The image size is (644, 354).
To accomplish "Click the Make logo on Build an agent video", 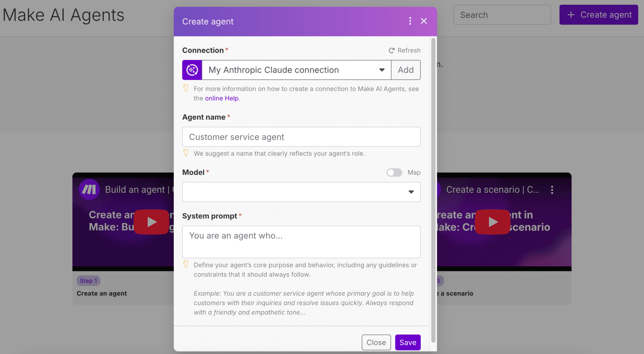I will [x=89, y=189].
